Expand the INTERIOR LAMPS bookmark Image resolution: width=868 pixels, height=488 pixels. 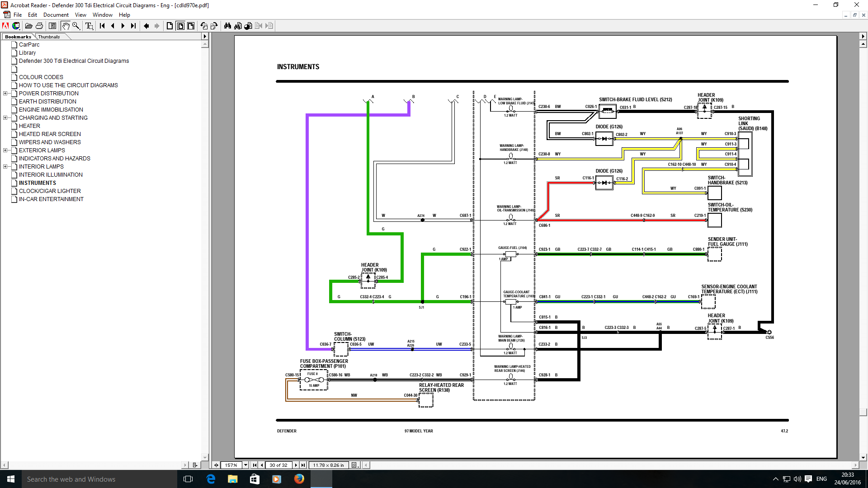tap(5, 167)
